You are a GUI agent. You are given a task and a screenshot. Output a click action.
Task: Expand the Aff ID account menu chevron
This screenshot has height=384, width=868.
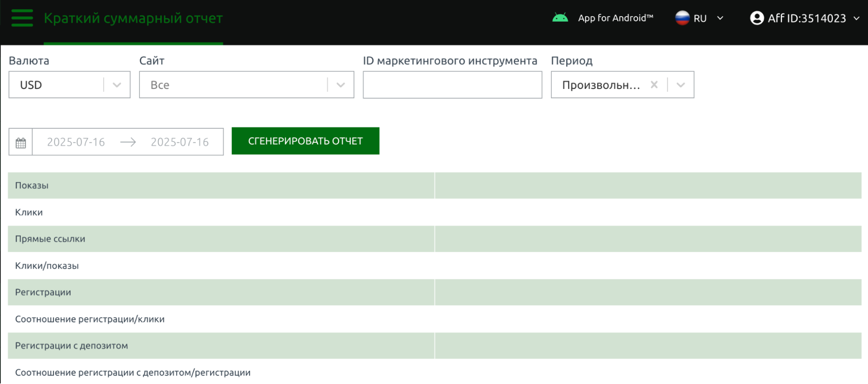coord(856,18)
